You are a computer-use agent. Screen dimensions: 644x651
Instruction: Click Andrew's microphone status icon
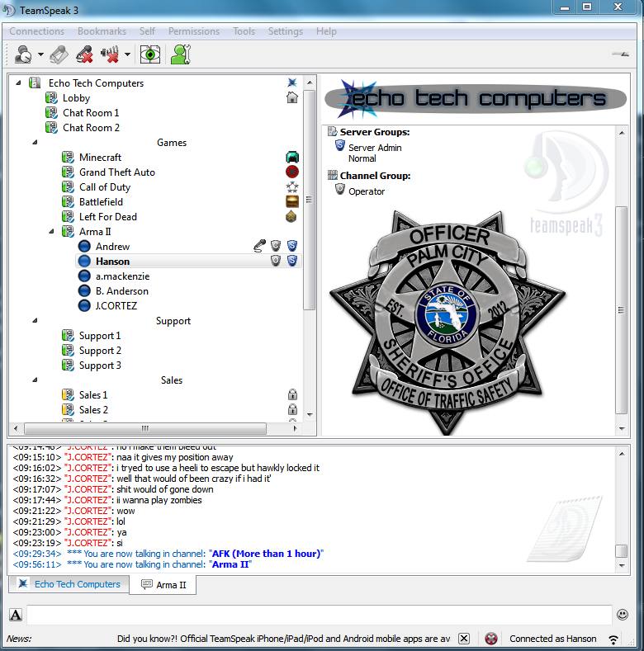tap(260, 246)
